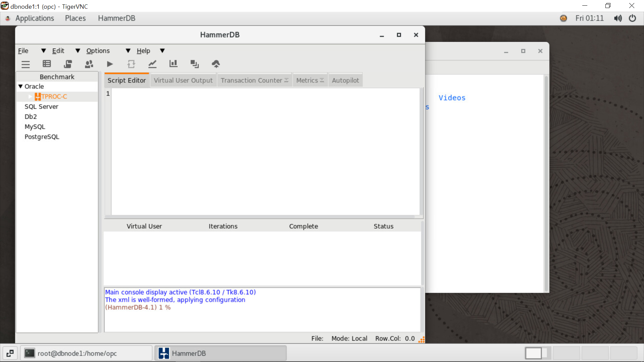Run virtual users with play icon
The width and height of the screenshot is (644, 362).
pos(110,64)
